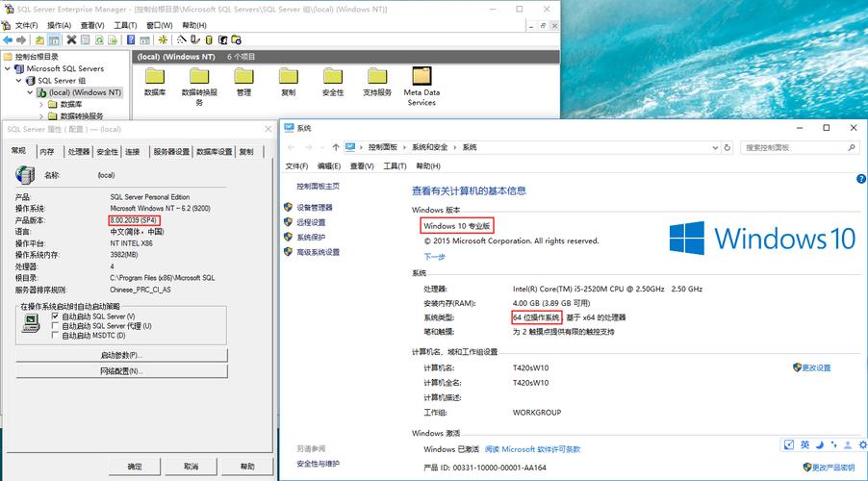
Task: Switch to the 服务器设置 tab
Action: (171, 152)
